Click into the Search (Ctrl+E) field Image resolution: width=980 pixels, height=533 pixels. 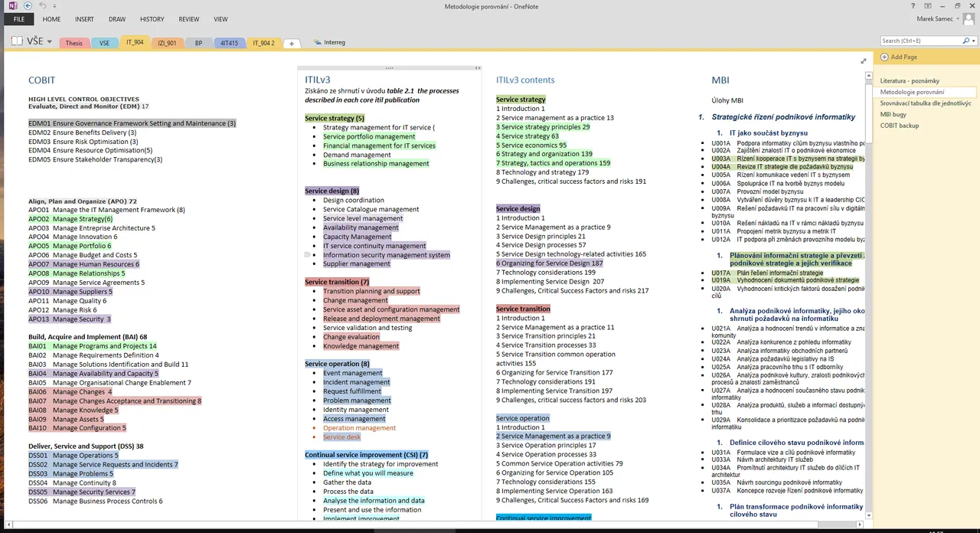click(919, 41)
